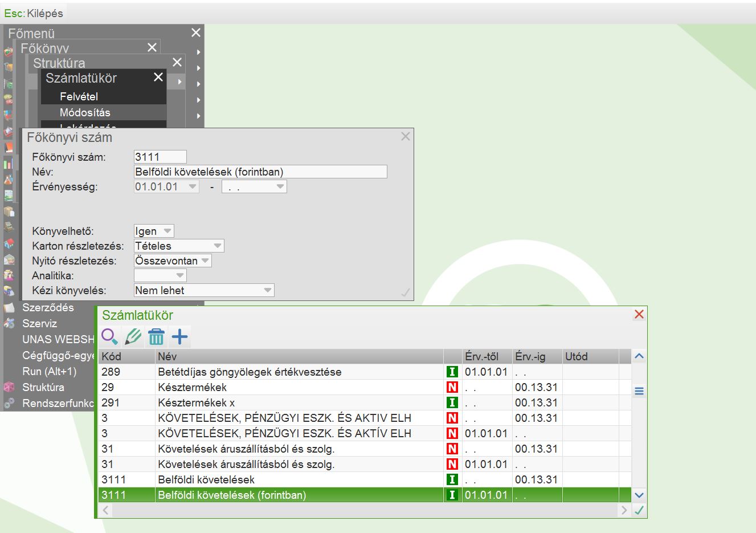Click the vertical scrollbar up arrow

click(639, 356)
